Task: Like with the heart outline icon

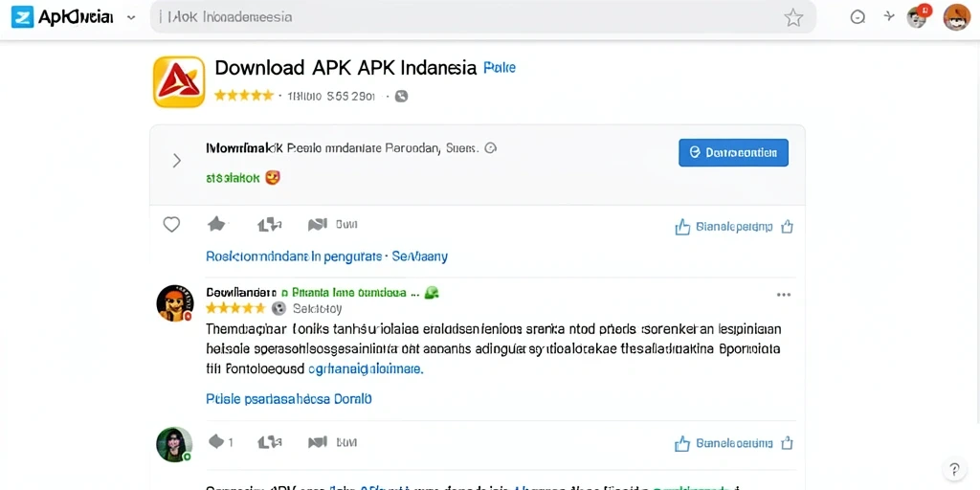Action: pyautogui.click(x=171, y=224)
